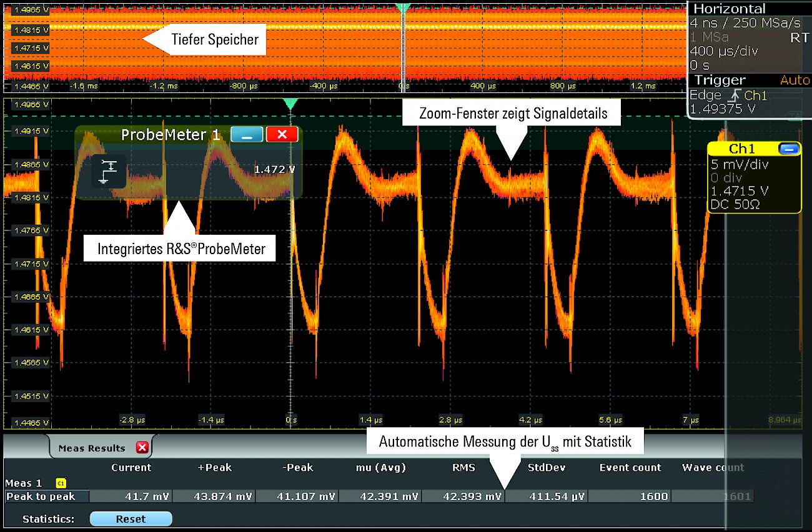
Task: Select the green trigger position marker in zoom window
Action: coord(290,104)
